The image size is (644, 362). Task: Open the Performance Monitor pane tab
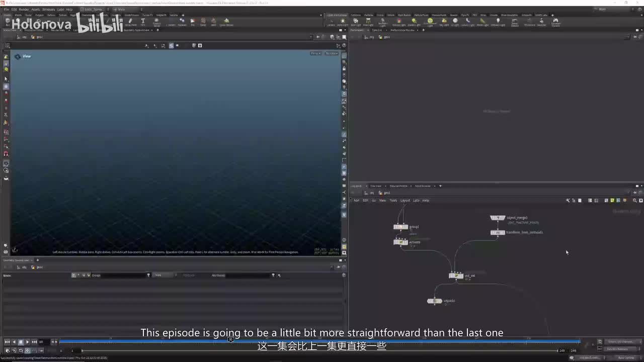tap(403, 30)
